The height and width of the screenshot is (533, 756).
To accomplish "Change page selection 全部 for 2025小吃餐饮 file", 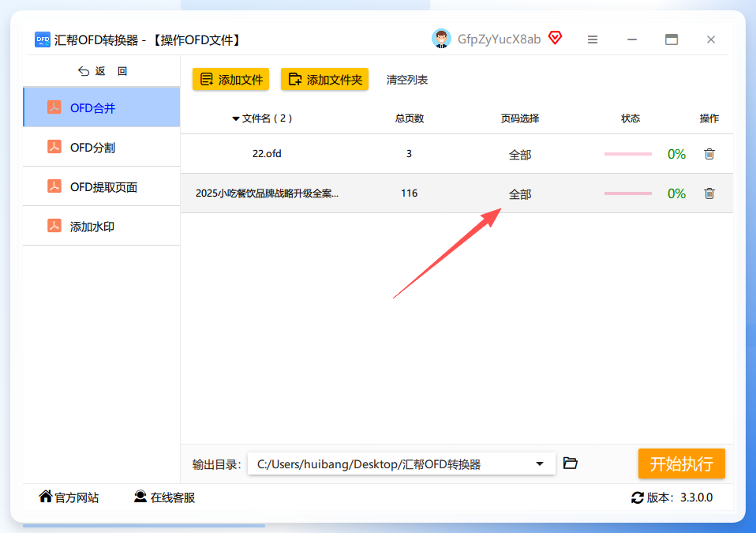I will 520,194.
